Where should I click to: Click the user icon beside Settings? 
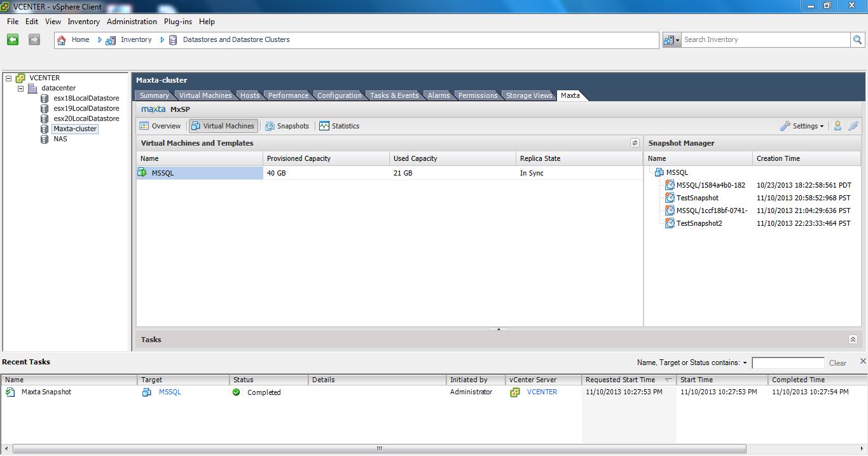point(837,126)
